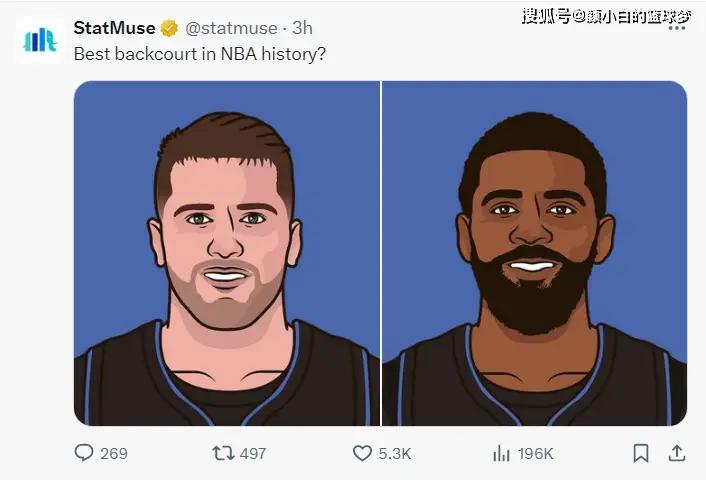Select the "Best backcourt in NBA history?" text
The width and height of the screenshot is (706, 480).
(199, 54)
